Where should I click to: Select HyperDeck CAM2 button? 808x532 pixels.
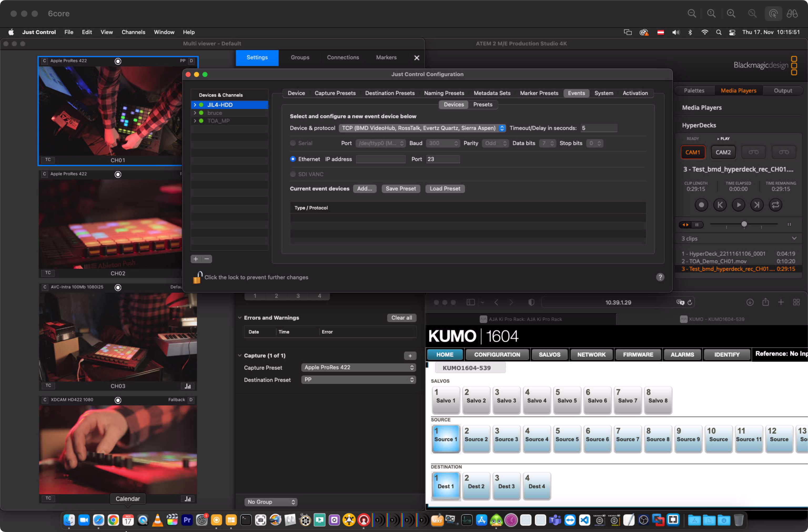pyautogui.click(x=723, y=152)
